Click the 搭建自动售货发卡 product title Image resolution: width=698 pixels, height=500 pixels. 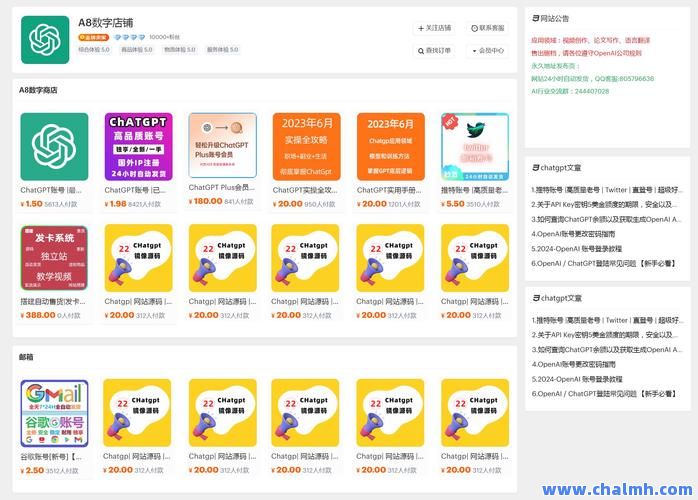point(53,301)
